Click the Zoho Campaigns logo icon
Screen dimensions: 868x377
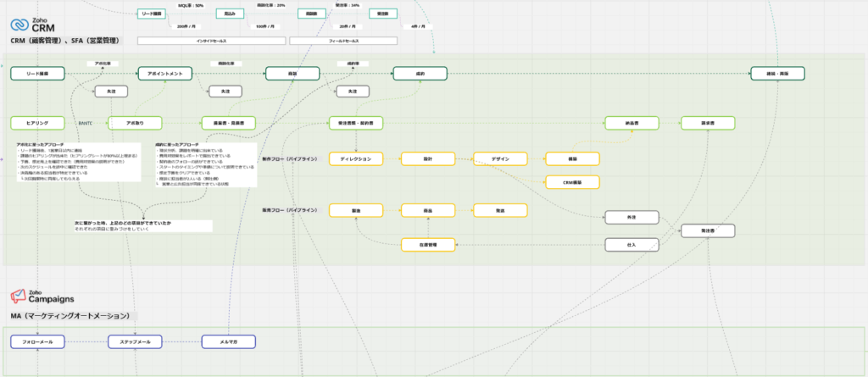coord(18,296)
